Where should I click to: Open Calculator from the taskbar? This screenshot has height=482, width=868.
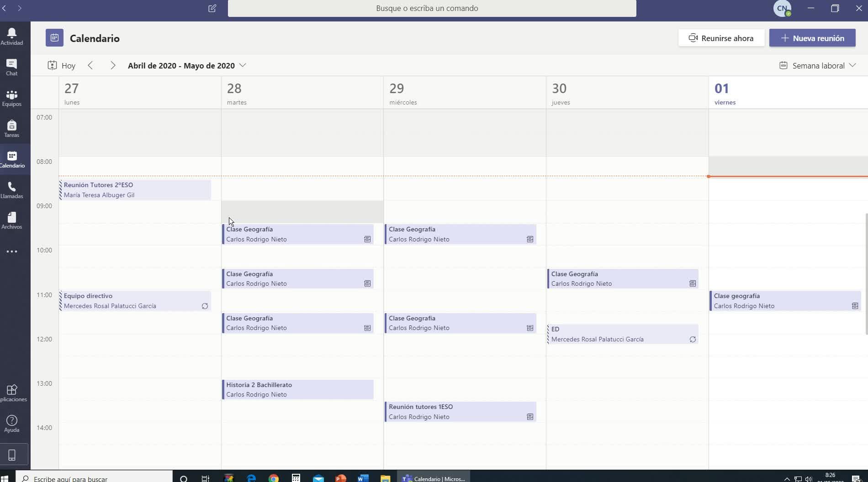coord(296,478)
